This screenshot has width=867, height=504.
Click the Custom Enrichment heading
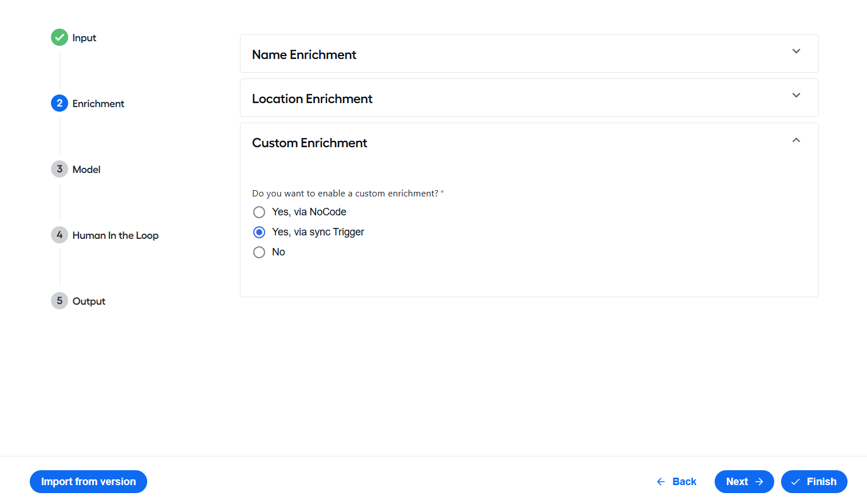(310, 143)
